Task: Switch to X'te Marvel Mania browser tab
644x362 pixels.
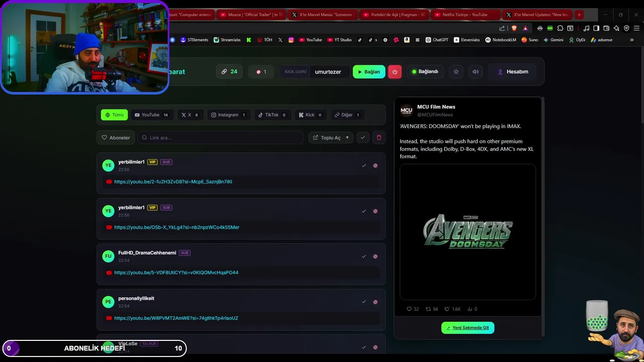Action: 323,15
